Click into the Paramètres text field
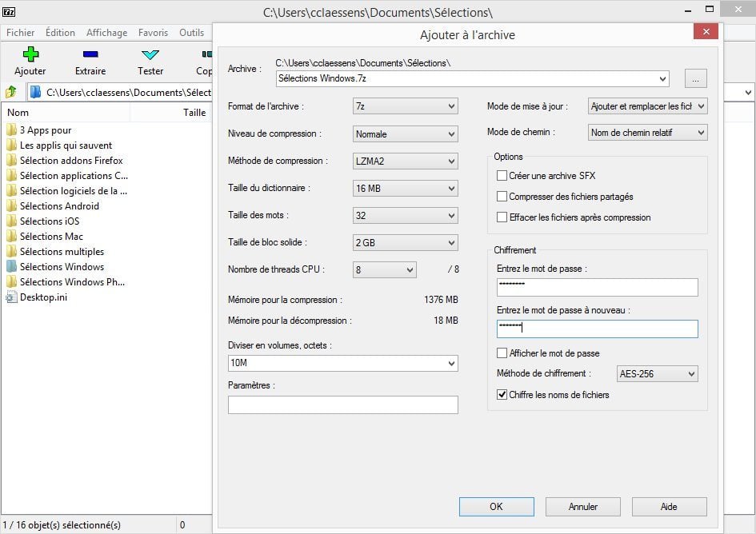756x534 pixels. coord(342,405)
